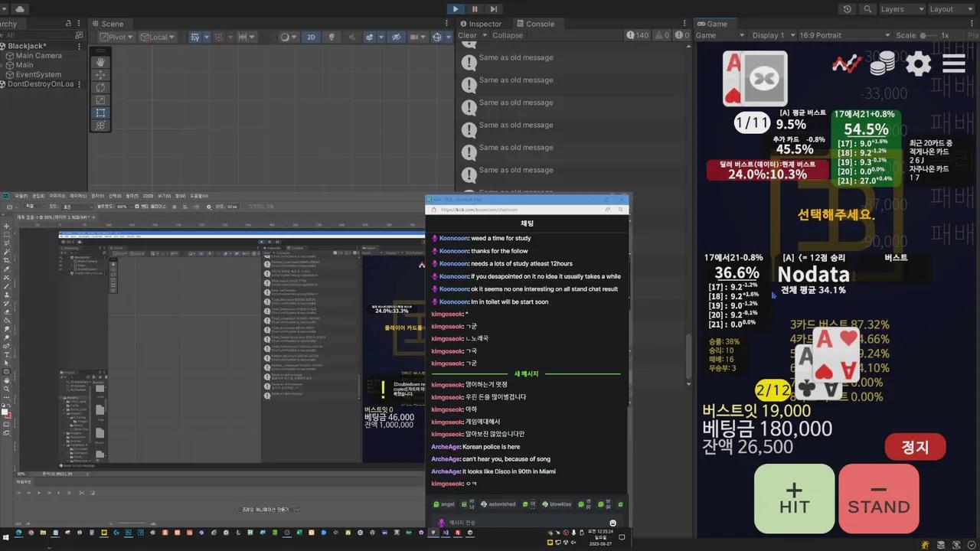This screenshot has height=551, width=980.
Task: Click the emoji icon in chat input
Action: click(612, 523)
